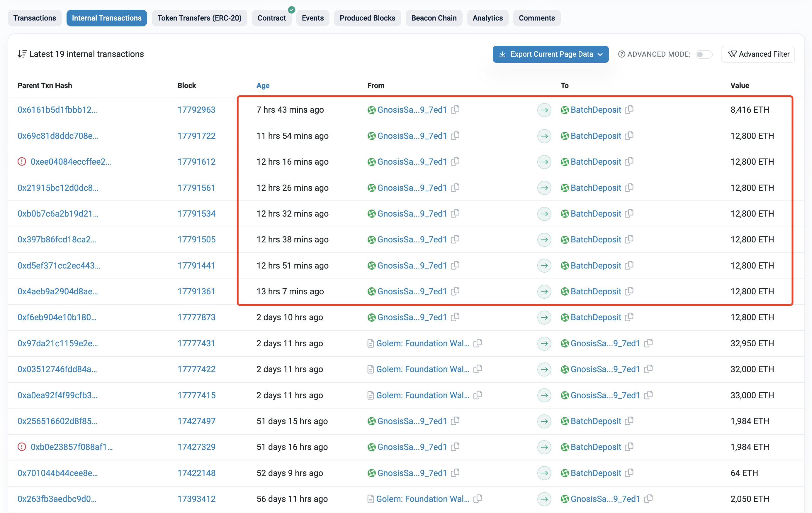Copy BatchDeposit address in the 17791722 block row
The width and height of the screenshot is (812, 513).
tap(629, 136)
